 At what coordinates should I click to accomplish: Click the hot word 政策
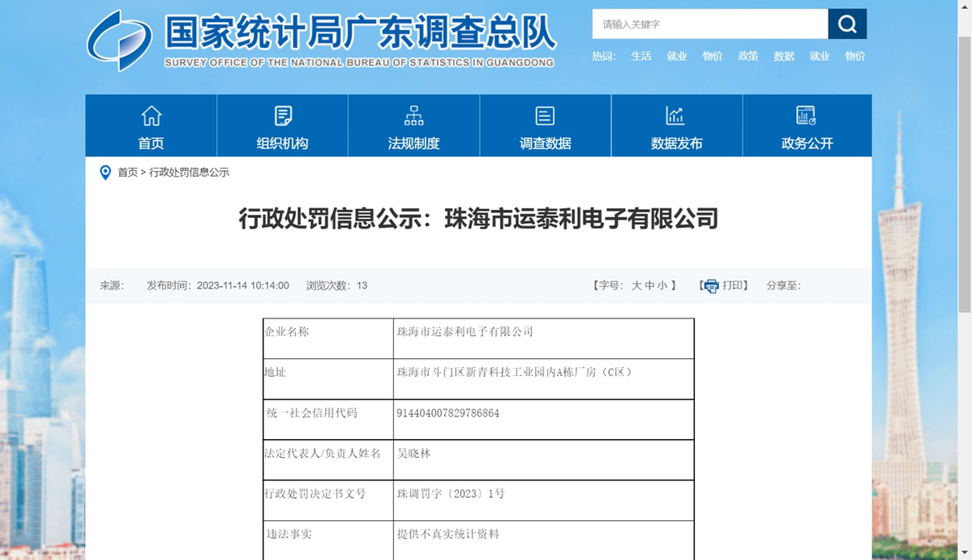pos(748,57)
